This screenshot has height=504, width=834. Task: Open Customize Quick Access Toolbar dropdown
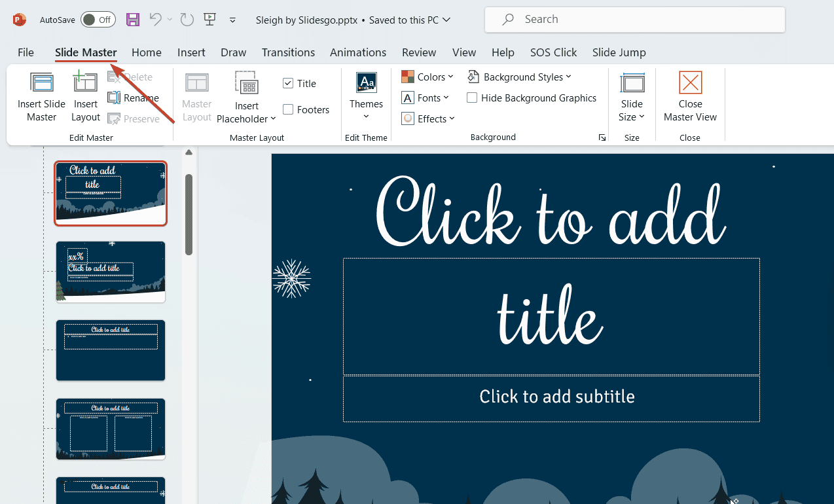click(x=232, y=20)
